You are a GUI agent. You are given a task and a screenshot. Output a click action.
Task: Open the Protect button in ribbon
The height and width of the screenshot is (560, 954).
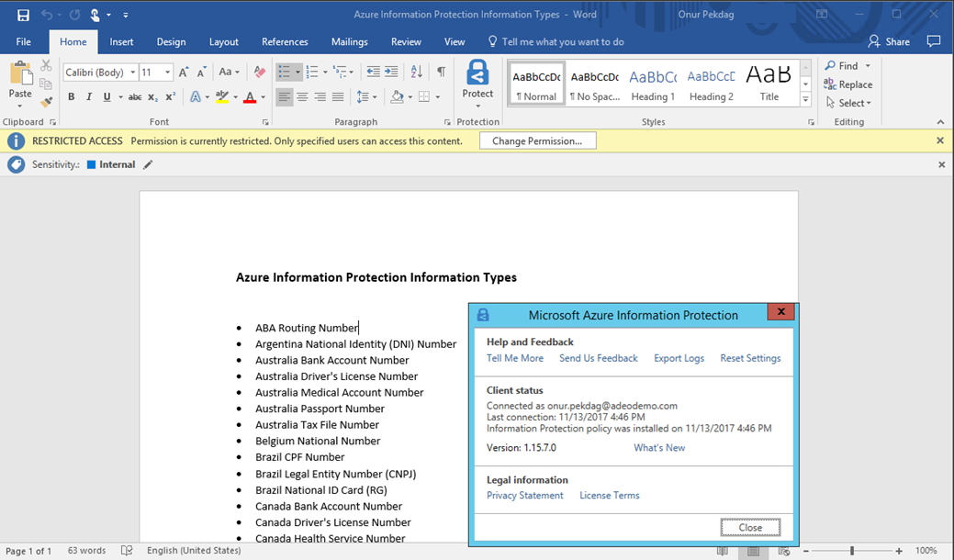[477, 84]
